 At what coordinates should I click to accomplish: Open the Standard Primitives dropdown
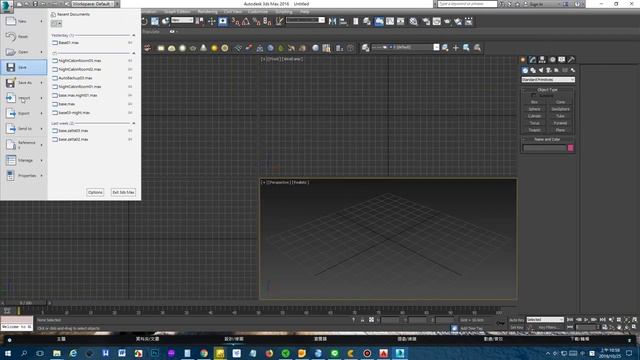548,80
